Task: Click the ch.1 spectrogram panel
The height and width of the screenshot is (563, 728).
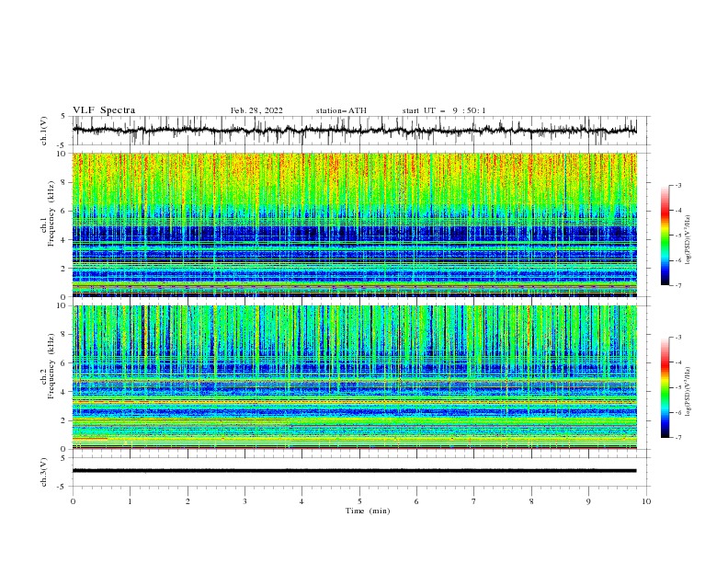Action: [354, 224]
